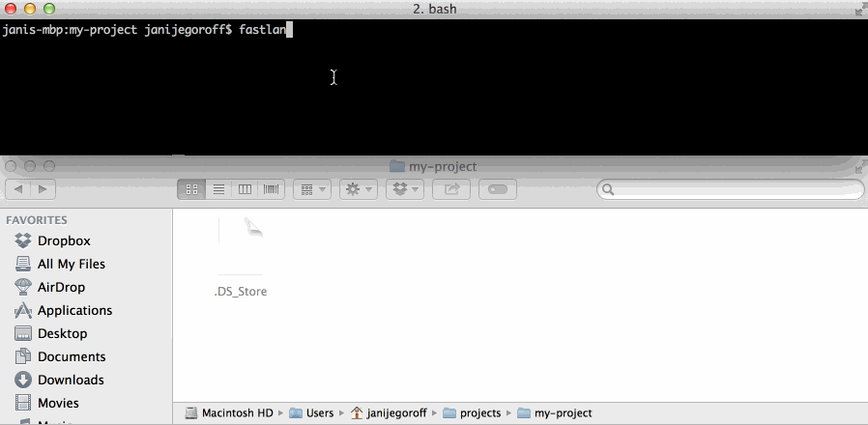Go forward in Finder history
The width and height of the screenshot is (868, 425).
[43, 189]
